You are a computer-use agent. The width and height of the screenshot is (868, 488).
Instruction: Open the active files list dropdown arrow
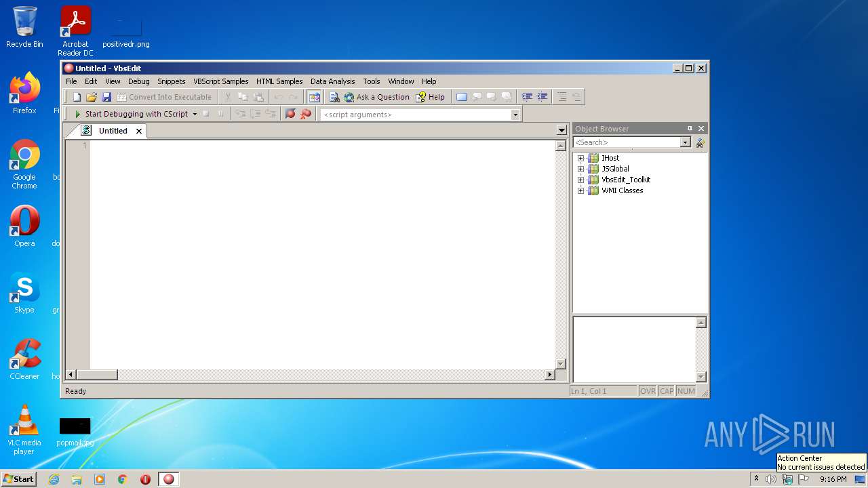point(561,130)
